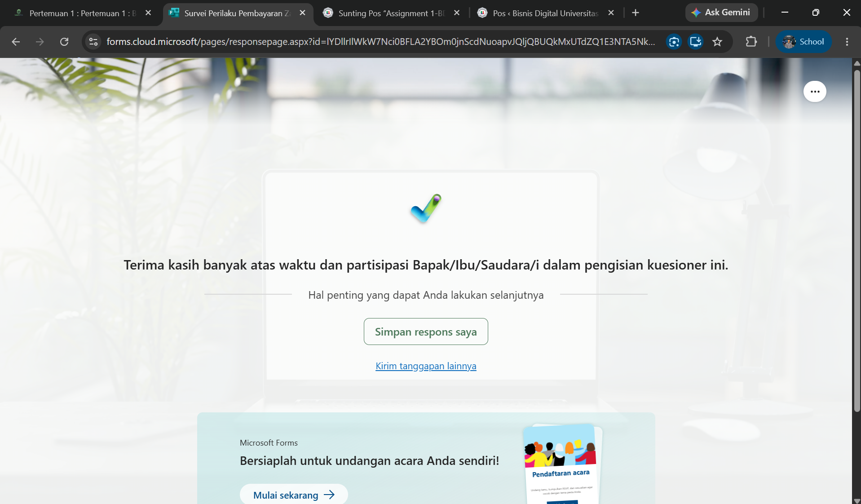Minimize the browser window
The image size is (861, 504).
pos(785,13)
